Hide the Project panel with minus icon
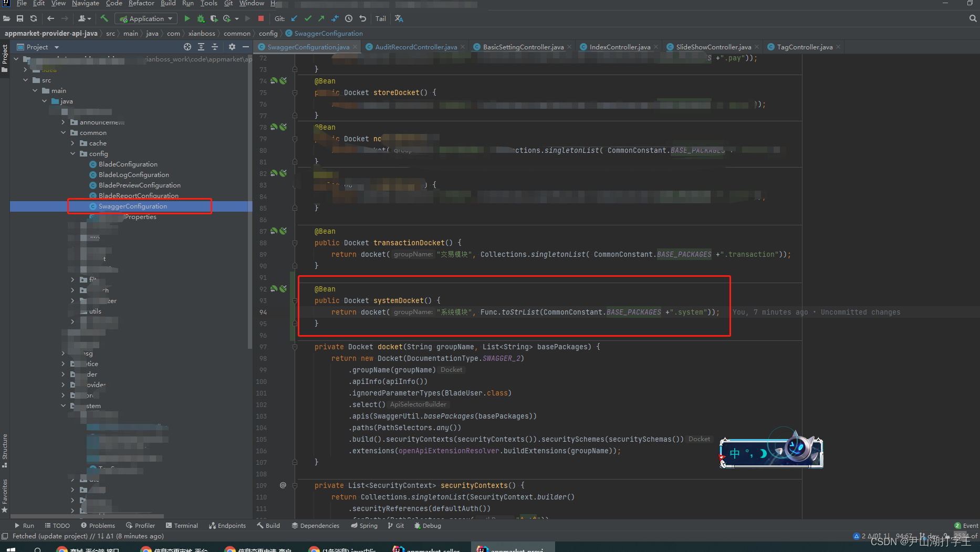Image resolution: width=980 pixels, height=552 pixels. point(245,47)
